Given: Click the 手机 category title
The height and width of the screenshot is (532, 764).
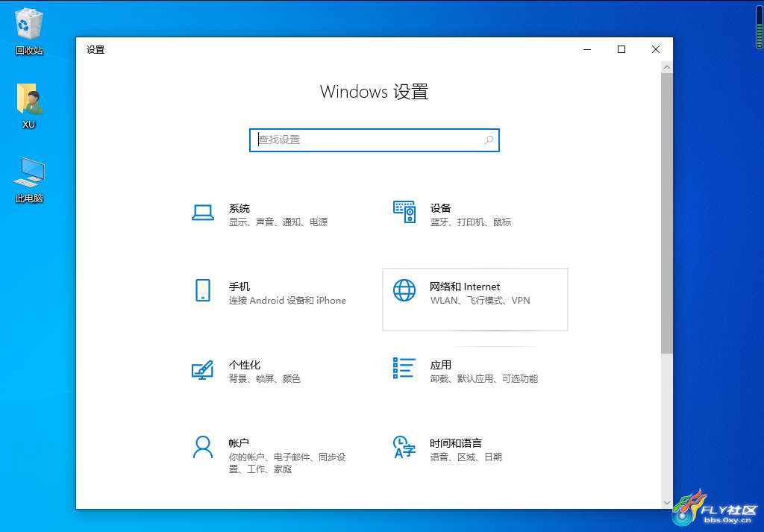Looking at the screenshot, I should click(x=239, y=287).
